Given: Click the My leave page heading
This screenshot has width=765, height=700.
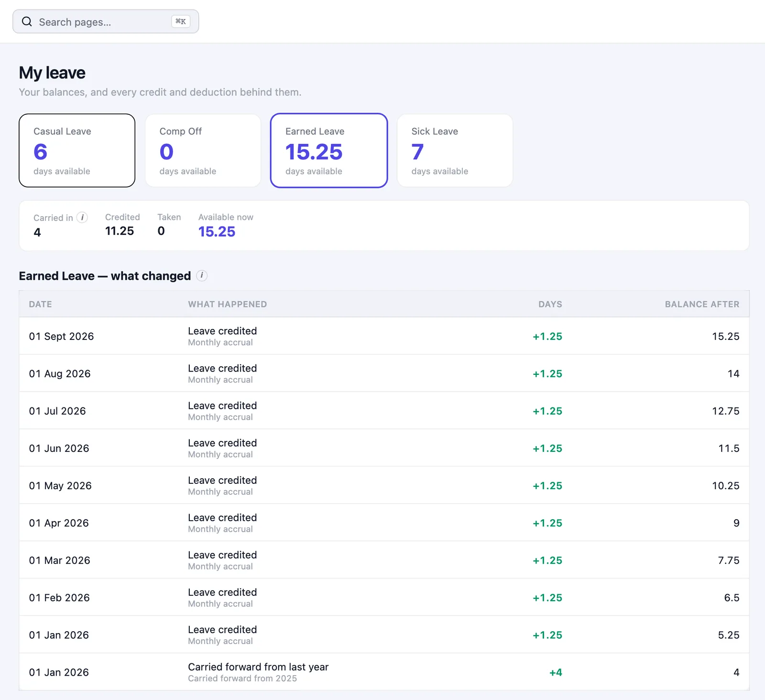Looking at the screenshot, I should coord(52,73).
